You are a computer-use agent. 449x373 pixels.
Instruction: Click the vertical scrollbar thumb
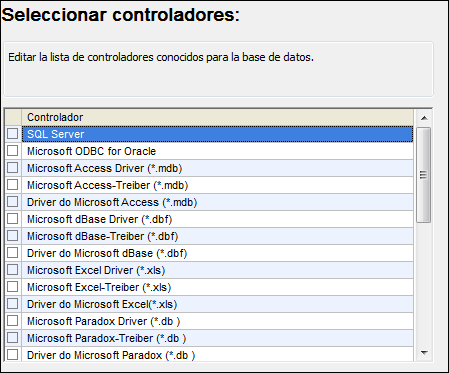424,175
